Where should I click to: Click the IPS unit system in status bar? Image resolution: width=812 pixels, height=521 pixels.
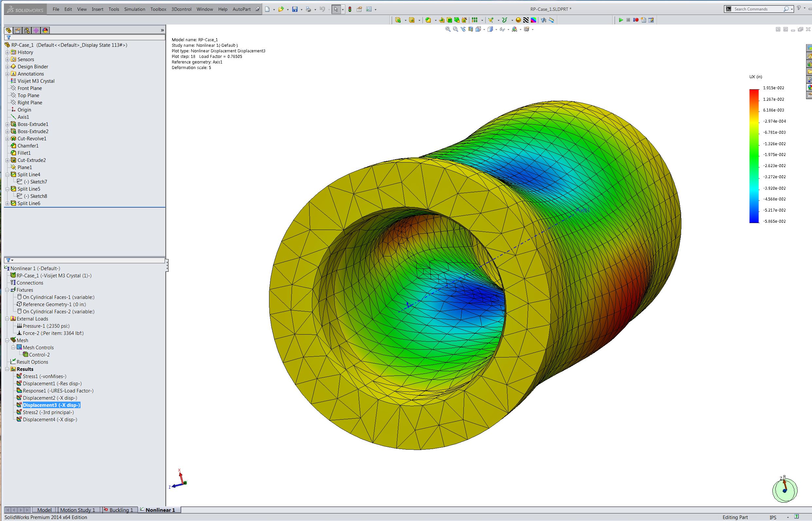point(773,517)
